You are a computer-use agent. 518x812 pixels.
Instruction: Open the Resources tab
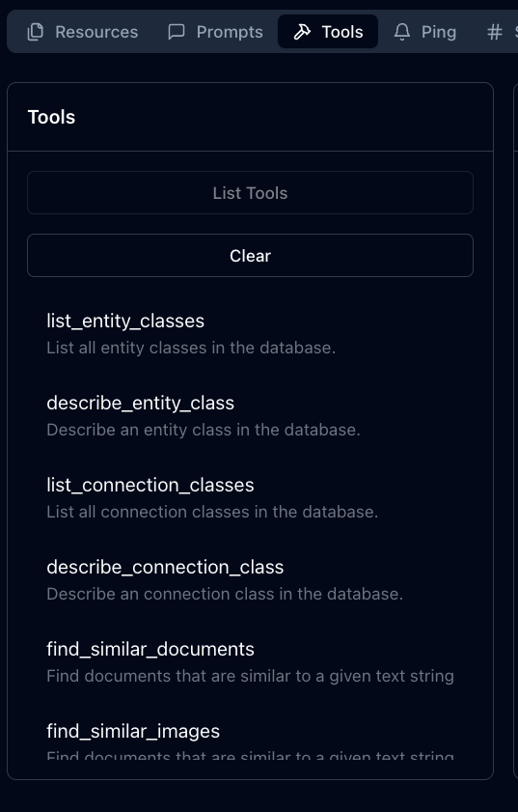coord(82,32)
